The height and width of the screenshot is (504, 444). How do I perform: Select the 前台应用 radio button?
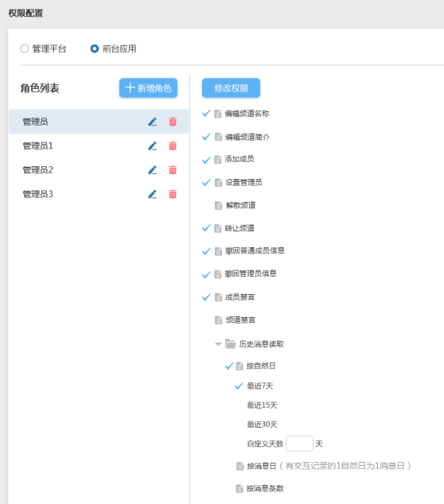pyautogui.click(x=94, y=48)
